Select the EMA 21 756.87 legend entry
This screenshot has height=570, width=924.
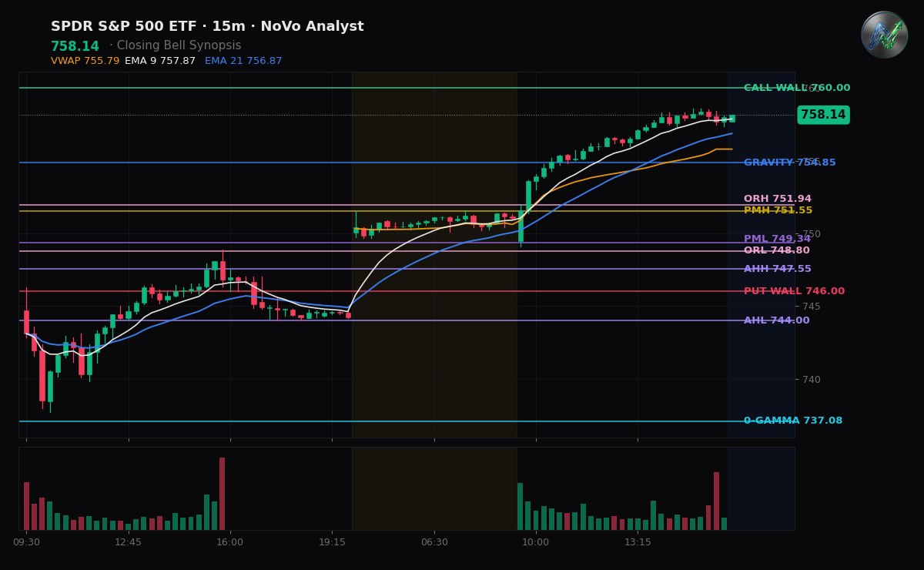coord(243,61)
